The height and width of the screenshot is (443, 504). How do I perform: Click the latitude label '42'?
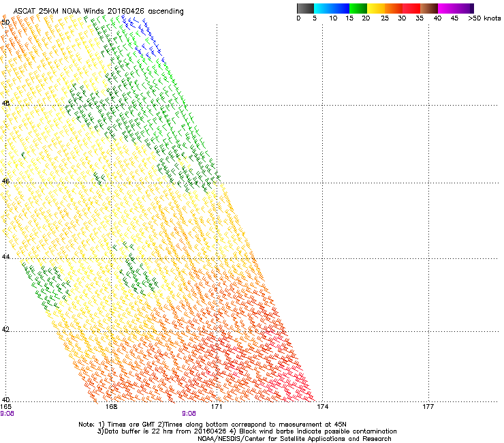pyautogui.click(x=5, y=329)
